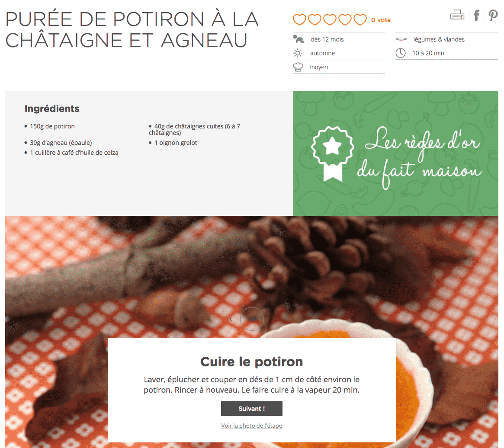Go to previous step with left arrow
The height and width of the screenshot is (448, 504).
233,319
